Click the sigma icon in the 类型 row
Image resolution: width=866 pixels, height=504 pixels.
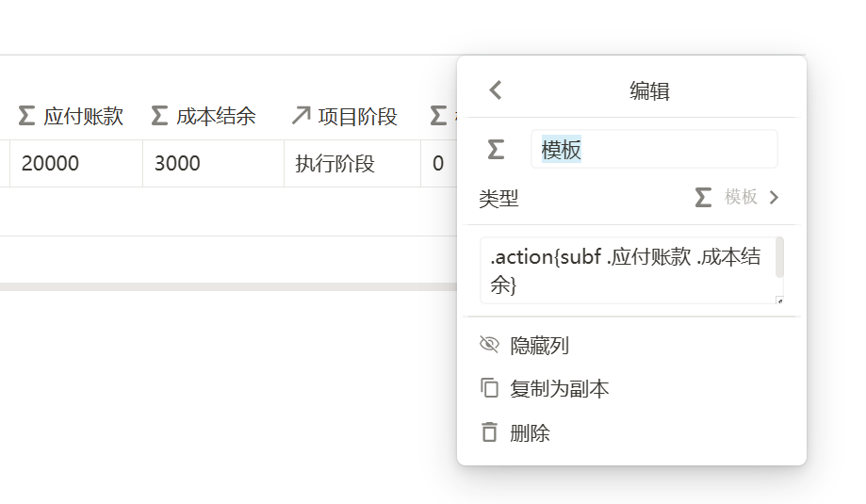tap(703, 198)
